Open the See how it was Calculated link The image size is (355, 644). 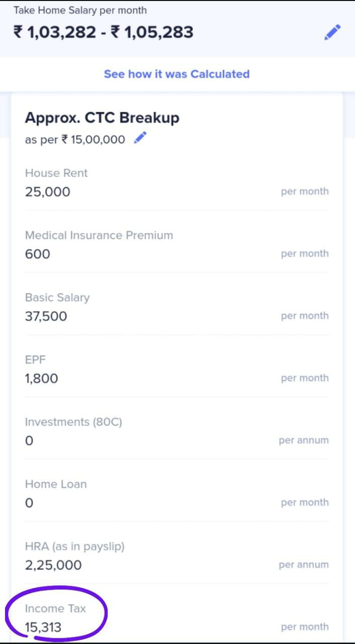(x=177, y=74)
